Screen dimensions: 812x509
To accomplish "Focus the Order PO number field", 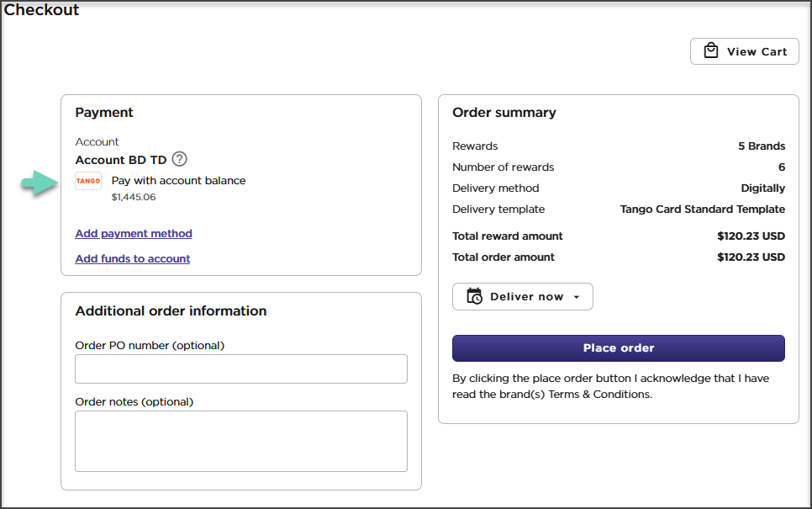I will [241, 368].
